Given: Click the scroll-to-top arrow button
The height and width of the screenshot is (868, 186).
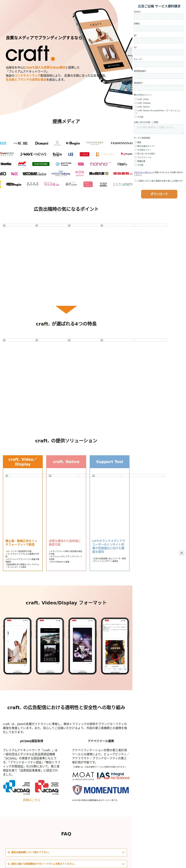Looking at the screenshot, I should pyautogui.click(x=182, y=553).
